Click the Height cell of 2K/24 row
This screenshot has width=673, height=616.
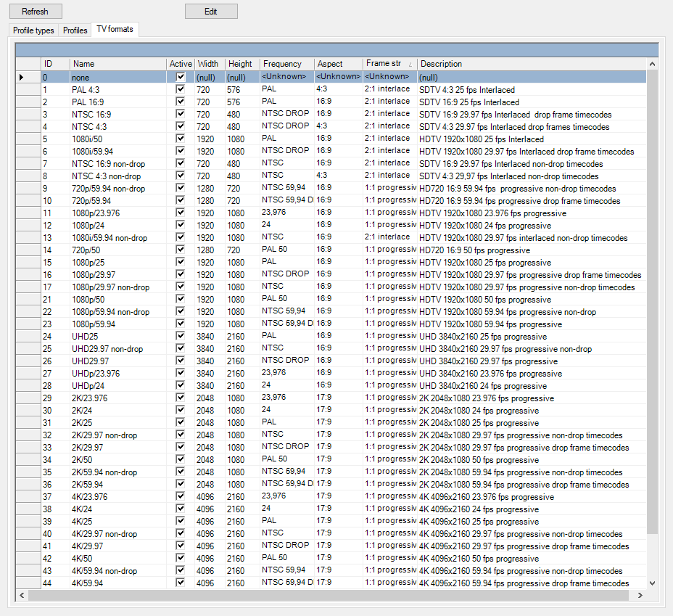point(242,411)
